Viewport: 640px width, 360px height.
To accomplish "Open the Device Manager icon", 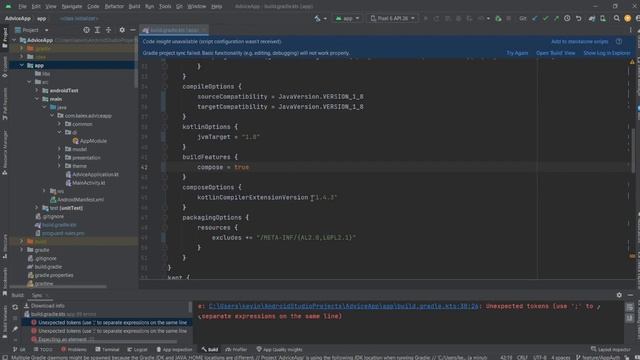I will click(x=603, y=18).
